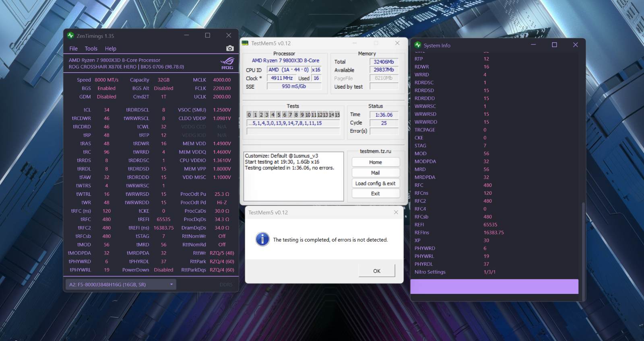Image resolution: width=644 pixels, height=341 pixels.
Task: Click the RFCsb row in System Info
Action: 494,217
